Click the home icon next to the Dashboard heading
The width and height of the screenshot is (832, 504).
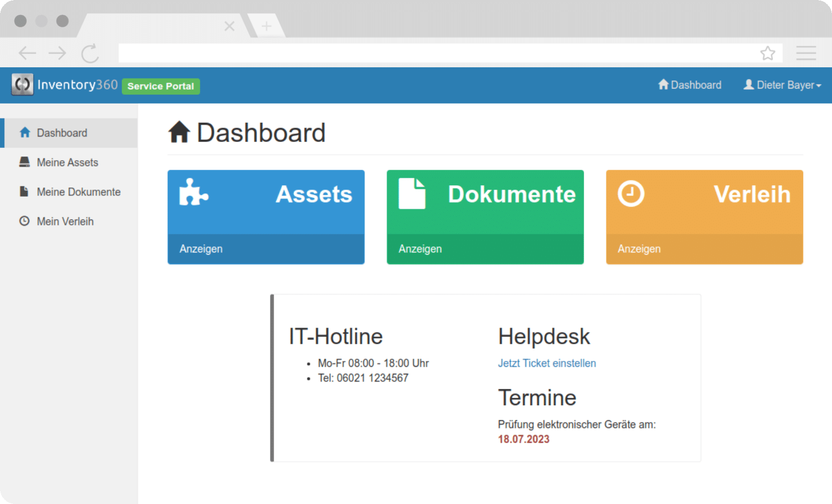pos(180,131)
